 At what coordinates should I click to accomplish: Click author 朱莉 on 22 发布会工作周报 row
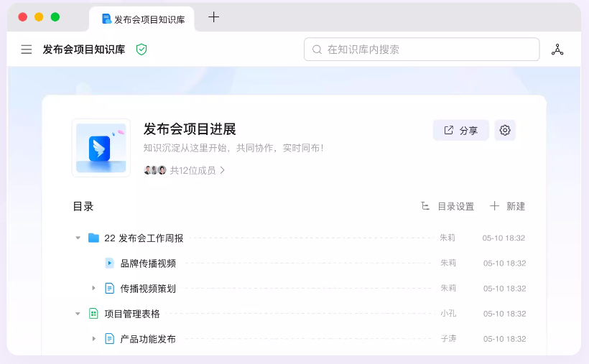click(x=447, y=238)
